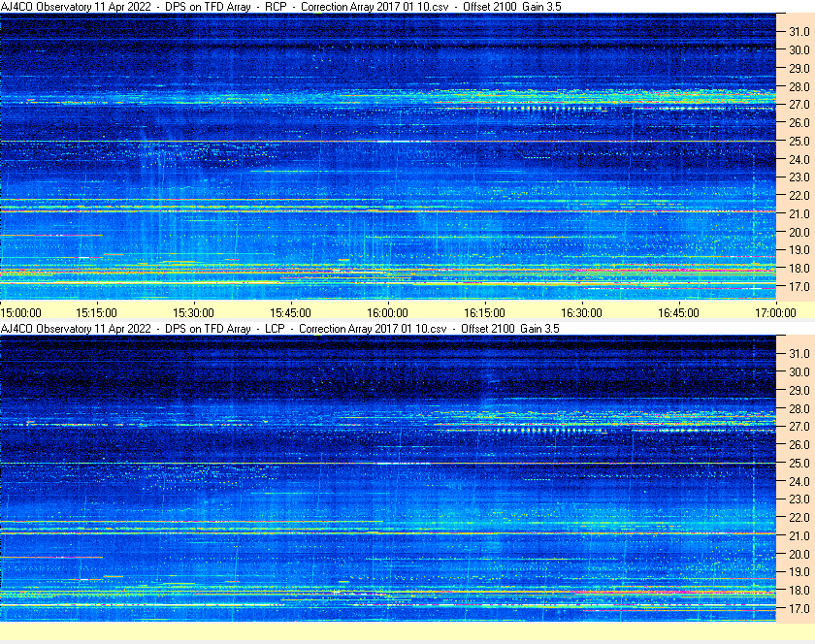Image resolution: width=815 pixels, height=644 pixels.
Task: Pick 26.0 frequency label on LCP plot
Action: coord(799,444)
